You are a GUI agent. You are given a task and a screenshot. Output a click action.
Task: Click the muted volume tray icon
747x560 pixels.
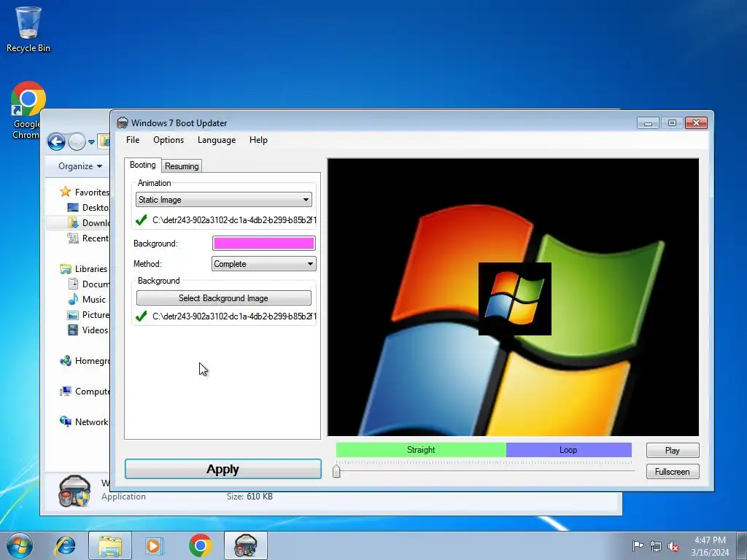tap(673, 546)
